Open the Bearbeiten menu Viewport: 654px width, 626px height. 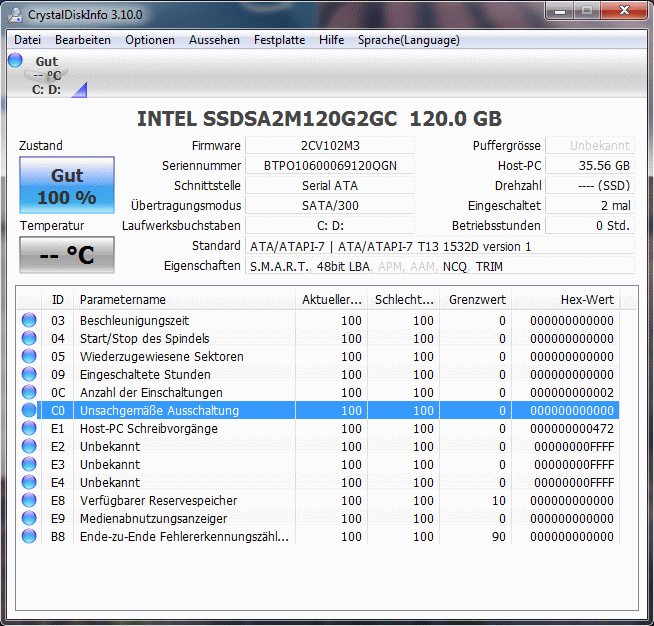83,40
